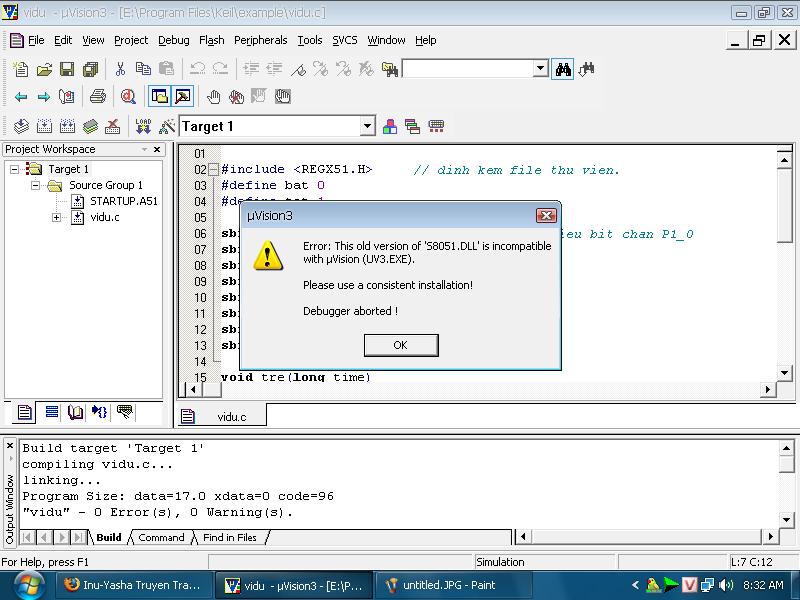Image resolution: width=800 pixels, height=600 pixels.
Task: Open the Debug menu
Action: click(x=173, y=40)
